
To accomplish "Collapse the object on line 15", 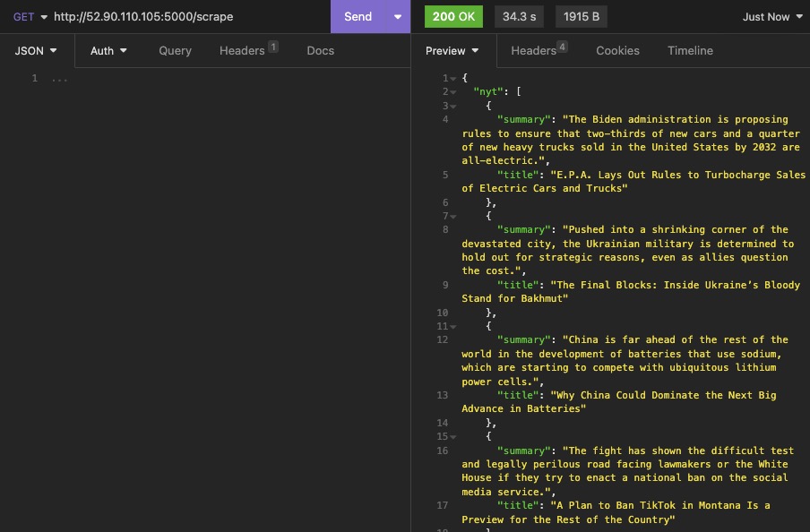I will [x=453, y=437].
